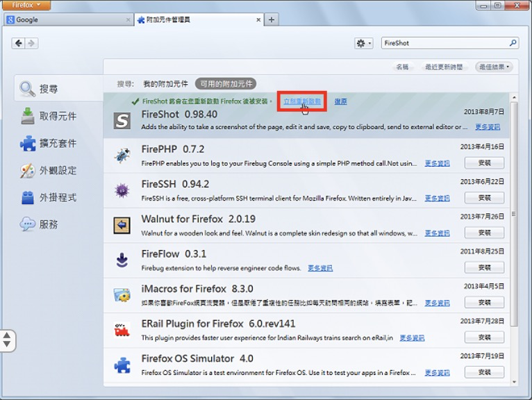
Task: Click the FireSSH purple icon
Action: click(x=122, y=191)
